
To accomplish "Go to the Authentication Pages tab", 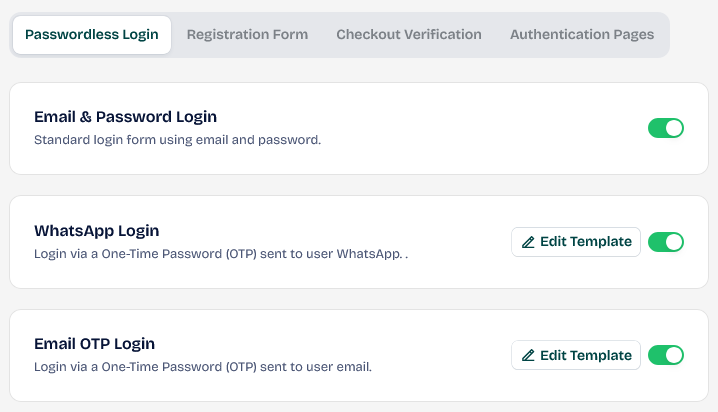I will click(582, 35).
